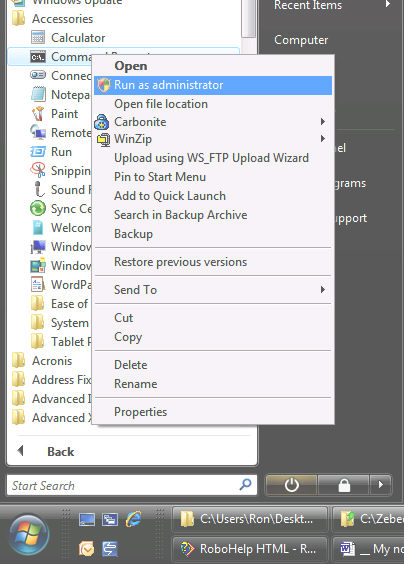
Task: Switch to C:\Users\Ron\Deskt... taskbar window
Action: coord(250,519)
